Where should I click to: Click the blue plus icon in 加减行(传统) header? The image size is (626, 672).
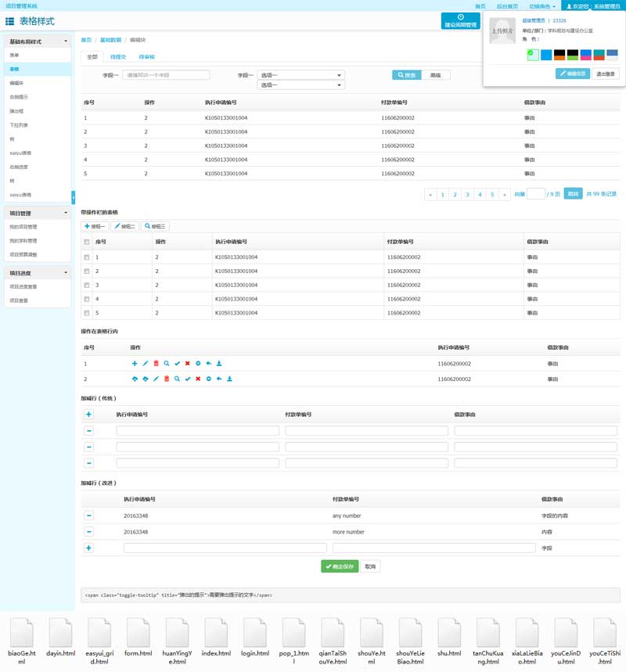coord(88,415)
